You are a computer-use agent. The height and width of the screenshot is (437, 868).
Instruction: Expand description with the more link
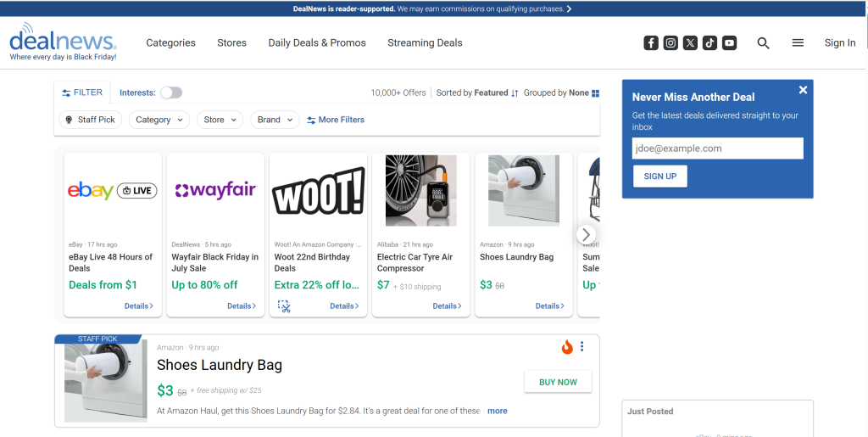pyautogui.click(x=497, y=411)
